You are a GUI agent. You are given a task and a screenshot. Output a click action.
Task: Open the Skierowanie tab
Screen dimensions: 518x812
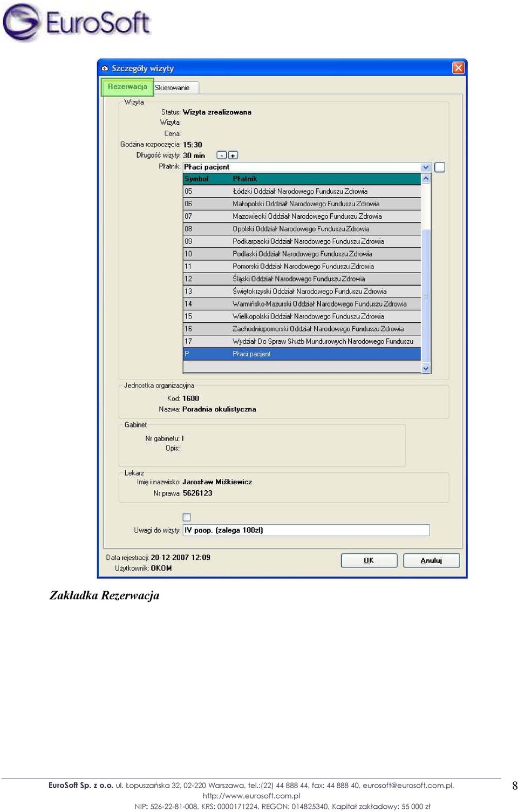point(175,87)
